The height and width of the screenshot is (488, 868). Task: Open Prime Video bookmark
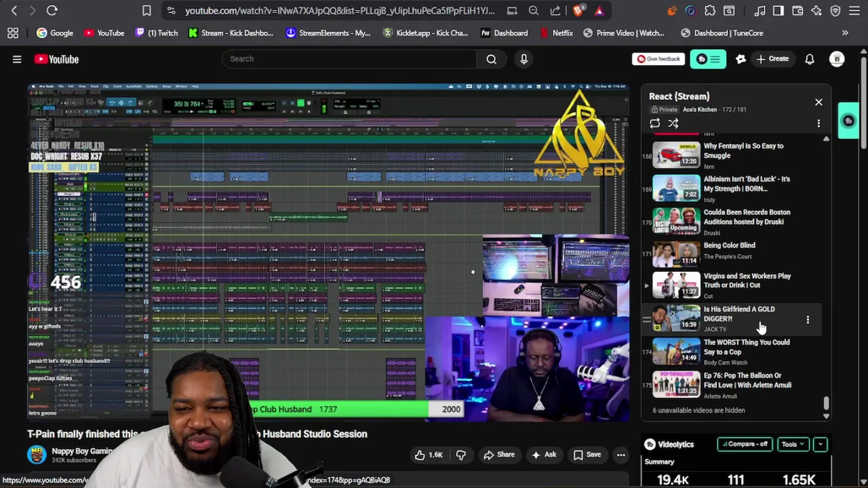624,33
